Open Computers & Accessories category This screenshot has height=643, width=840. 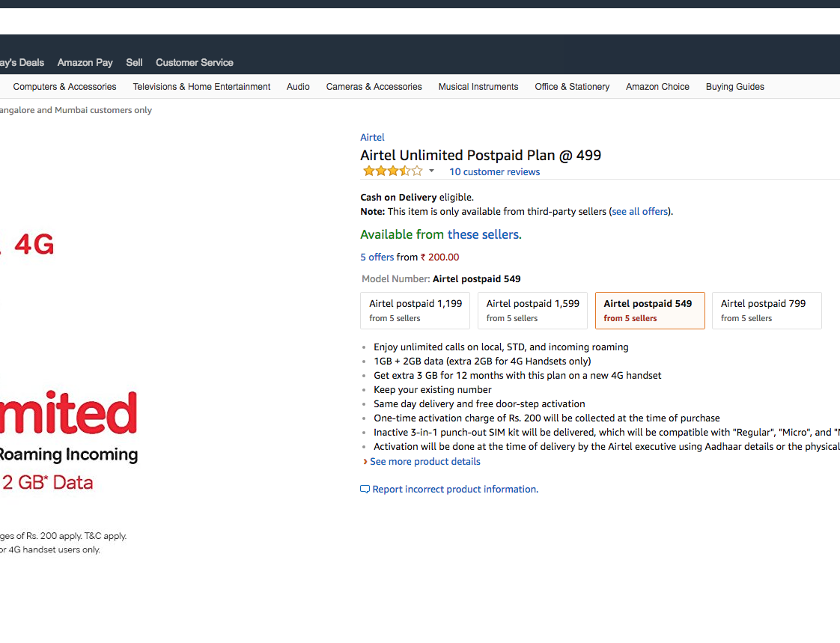click(x=64, y=87)
